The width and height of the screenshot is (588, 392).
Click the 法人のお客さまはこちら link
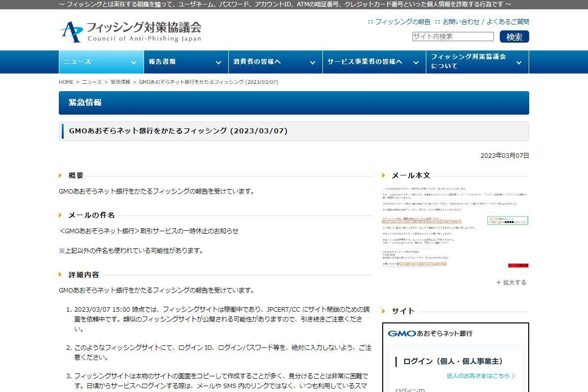[481, 376]
